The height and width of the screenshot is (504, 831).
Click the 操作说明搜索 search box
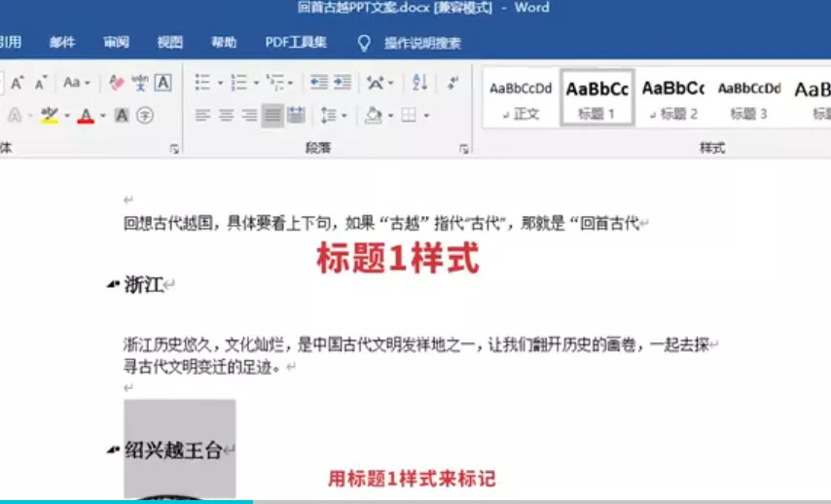(422, 43)
